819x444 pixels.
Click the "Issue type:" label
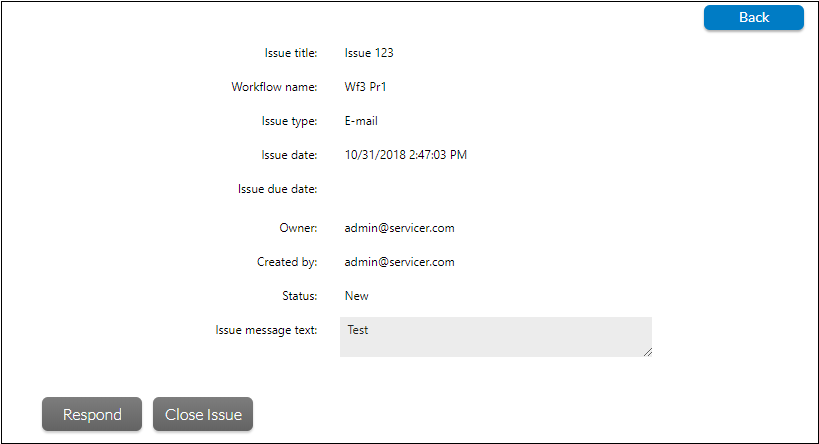click(x=289, y=121)
